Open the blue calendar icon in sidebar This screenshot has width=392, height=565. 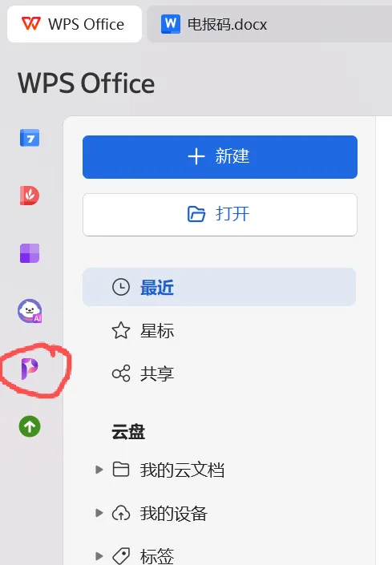[x=30, y=138]
